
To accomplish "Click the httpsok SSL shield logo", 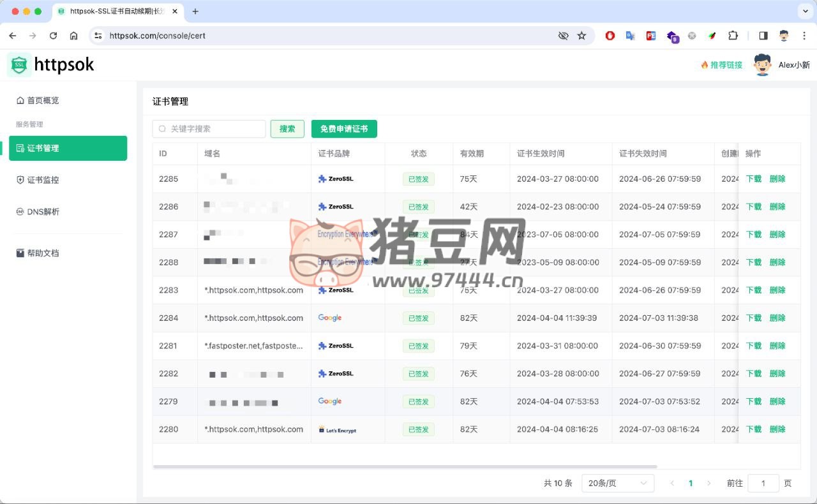I will 20,64.
